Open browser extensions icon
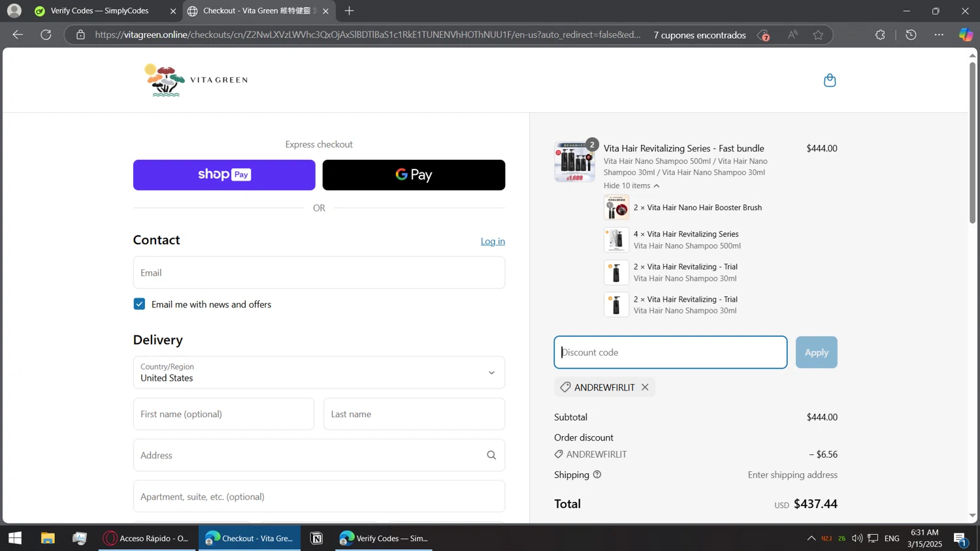Image resolution: width=980 pixels, height=551 pixels. [x=880, y=35]
